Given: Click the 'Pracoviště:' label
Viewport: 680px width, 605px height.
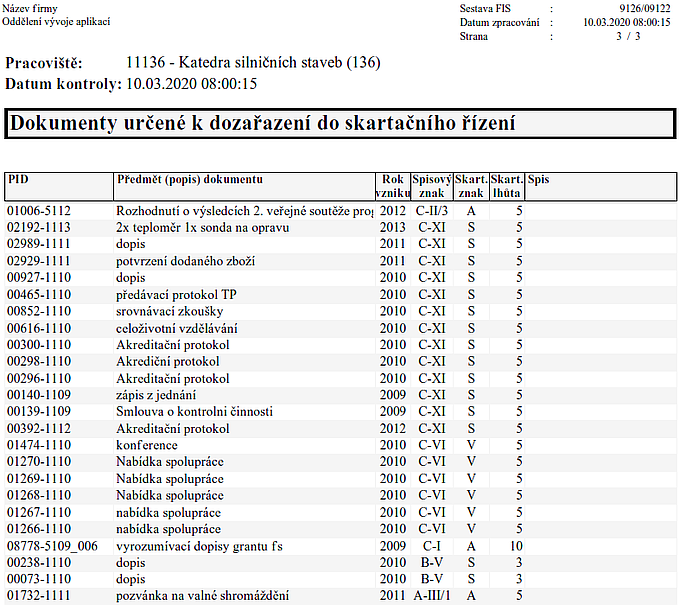Looking at the screenshot, I should [43, 64].
